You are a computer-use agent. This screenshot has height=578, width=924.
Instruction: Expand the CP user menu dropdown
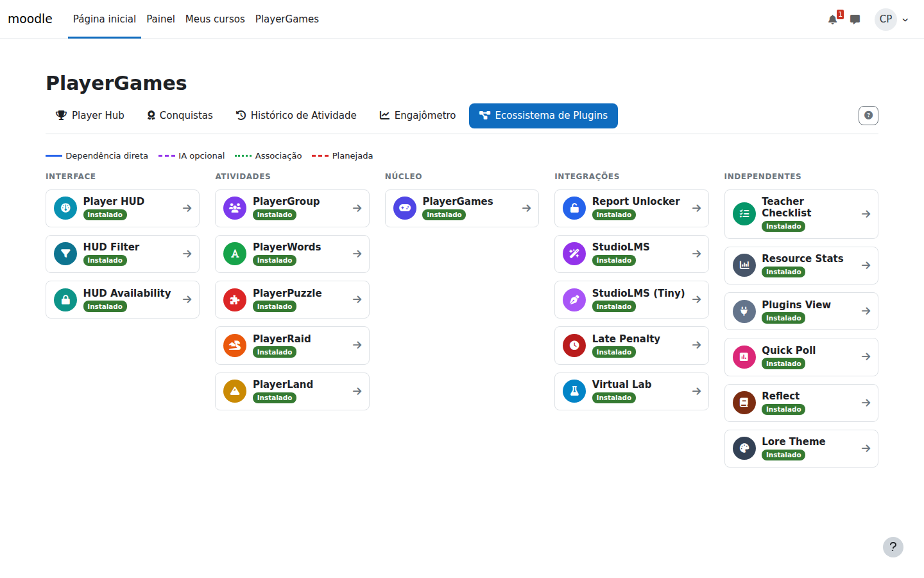coord(892,19)
